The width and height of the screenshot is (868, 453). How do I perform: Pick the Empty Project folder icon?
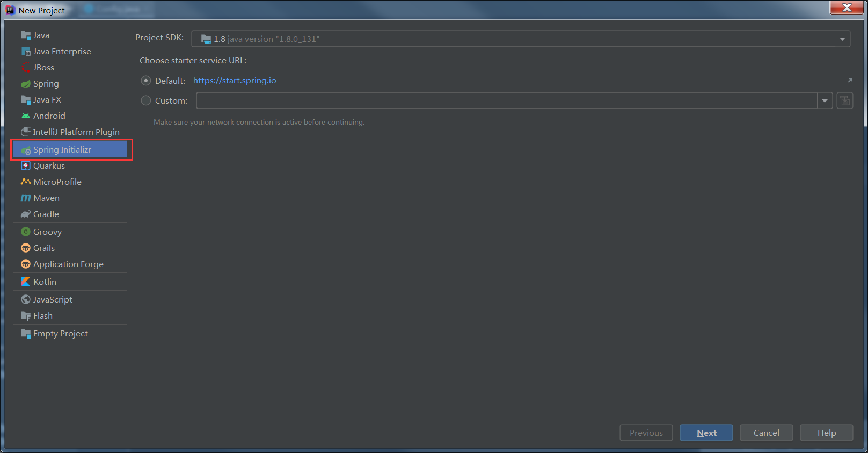coord(26,334)
